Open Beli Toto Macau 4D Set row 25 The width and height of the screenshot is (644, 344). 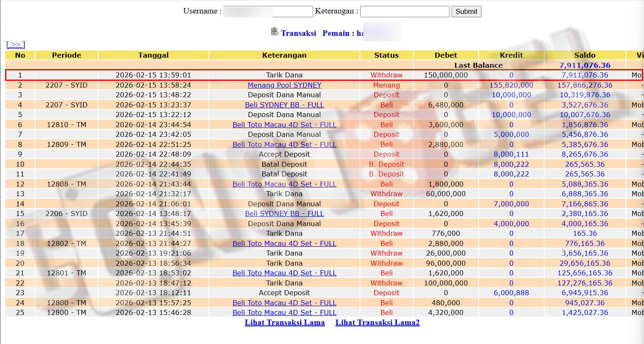(284, 312)
